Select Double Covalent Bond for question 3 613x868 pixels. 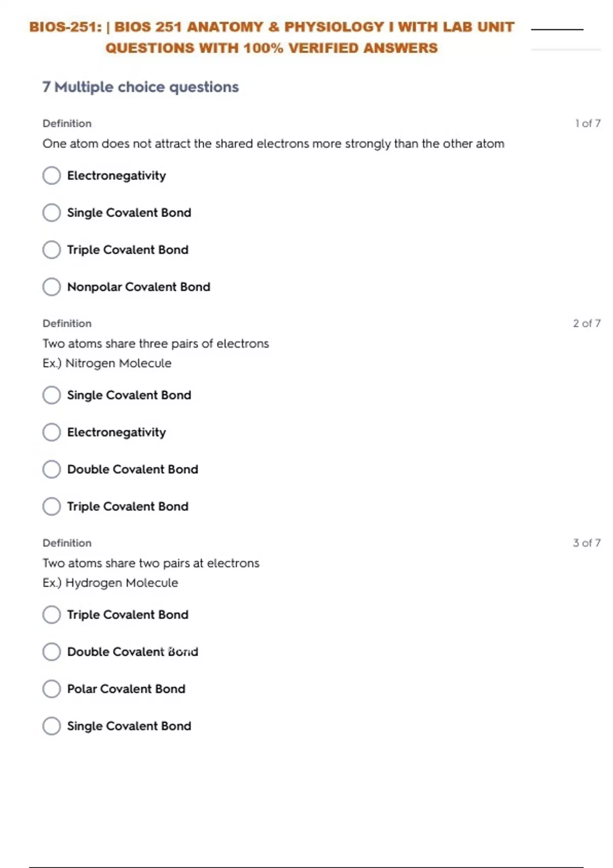pyautogui.click(x=52, y=652)
